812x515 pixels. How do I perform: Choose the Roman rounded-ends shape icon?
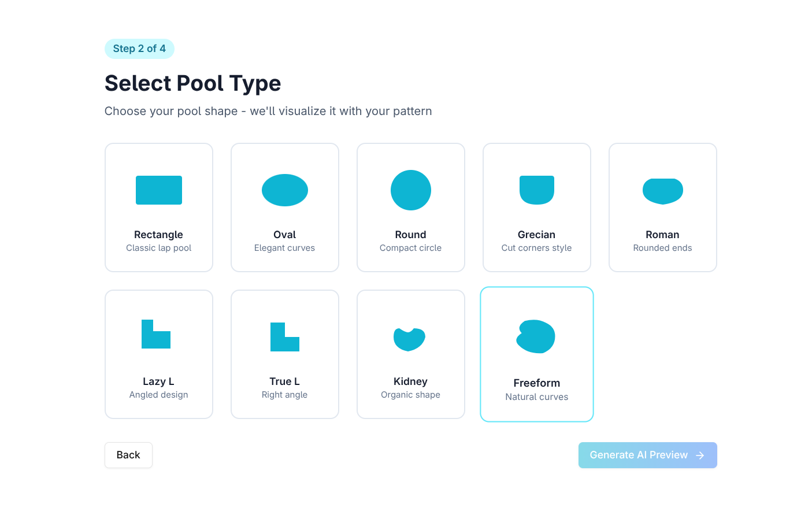tap(663, 191)
